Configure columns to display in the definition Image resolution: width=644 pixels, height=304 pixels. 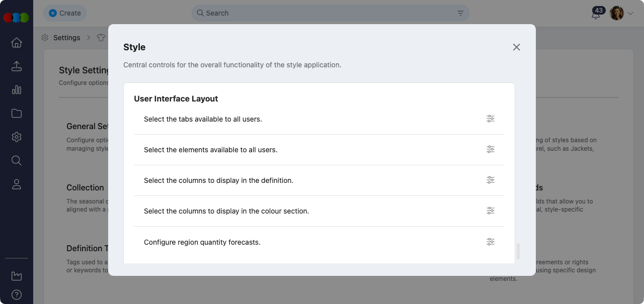click(491, 180)
